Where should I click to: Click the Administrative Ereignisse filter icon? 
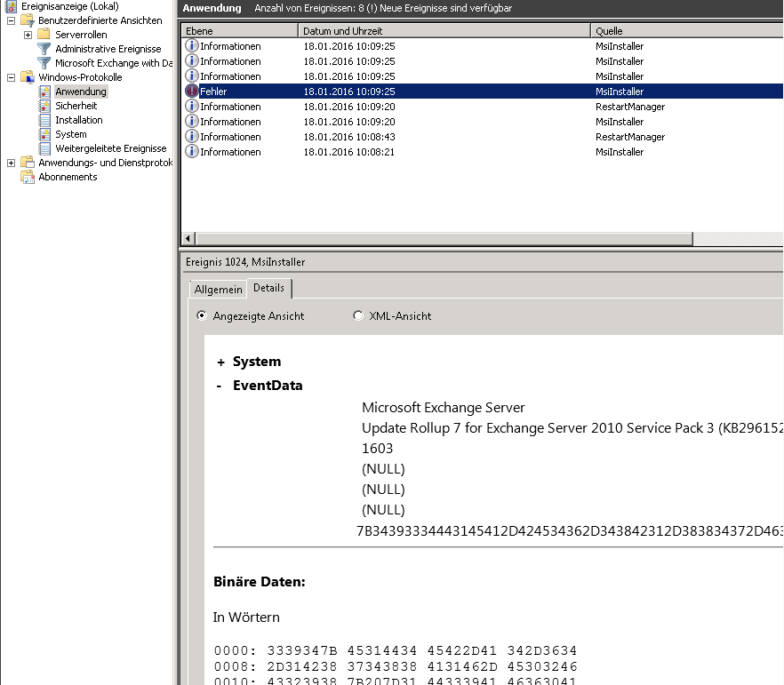coord(44,49)
